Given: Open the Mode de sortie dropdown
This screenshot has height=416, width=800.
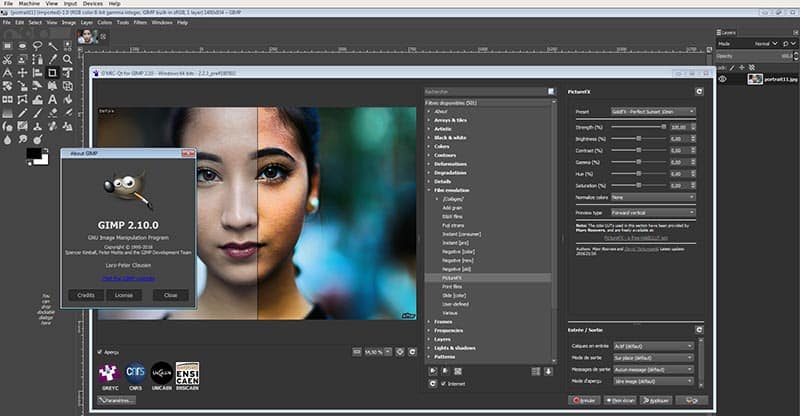Looking at the screenshot, I should pos(653,358).
